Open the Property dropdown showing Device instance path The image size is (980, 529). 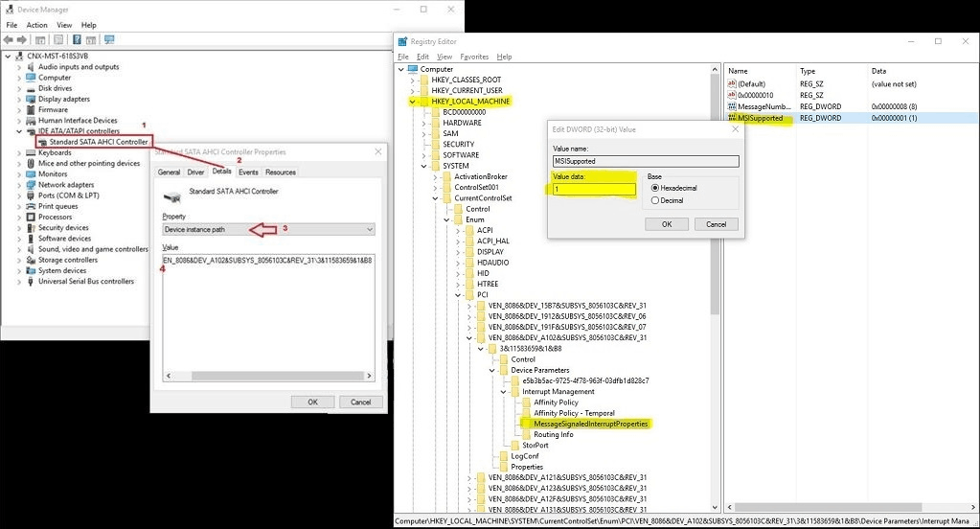[268, 230]
